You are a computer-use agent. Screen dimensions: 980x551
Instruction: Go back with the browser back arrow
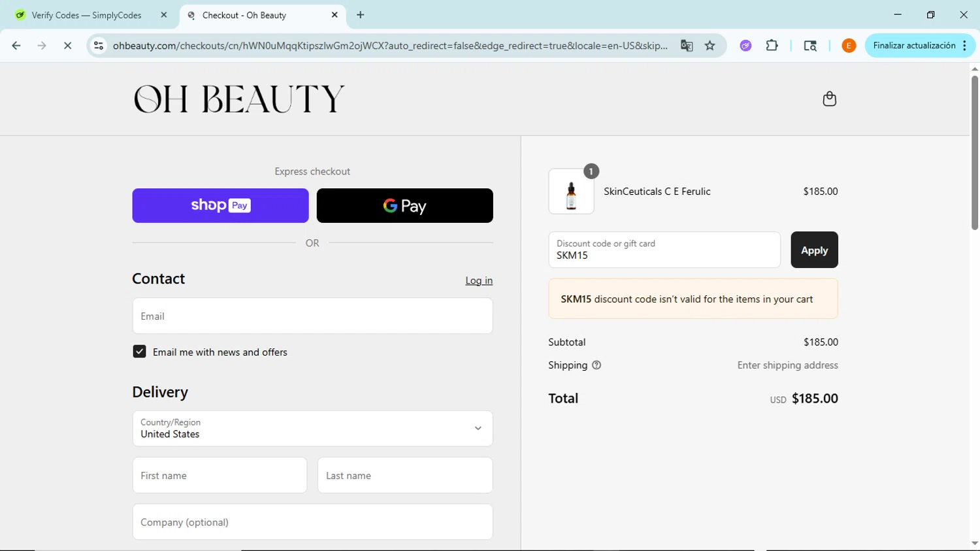[x=16, y=46]
